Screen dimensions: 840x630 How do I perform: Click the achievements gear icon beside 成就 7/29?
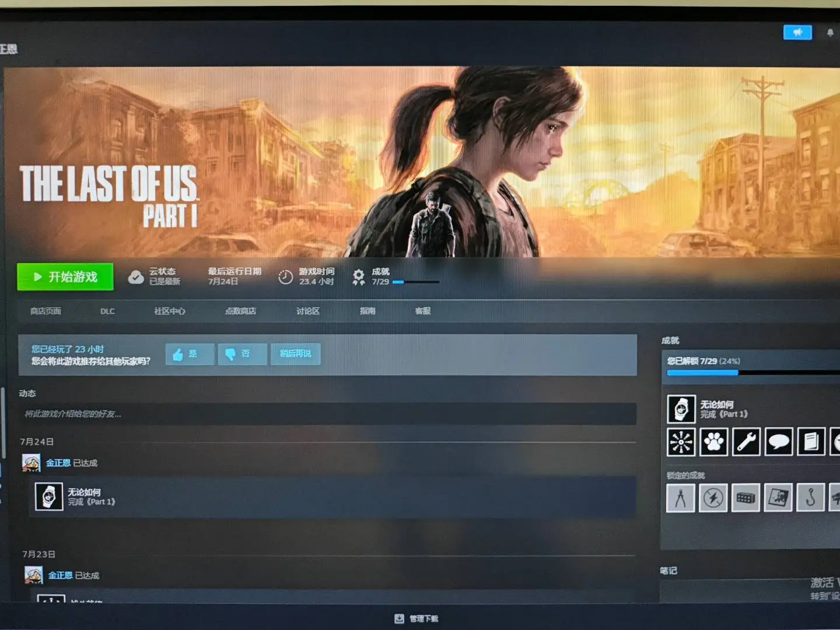click(359, 276)
